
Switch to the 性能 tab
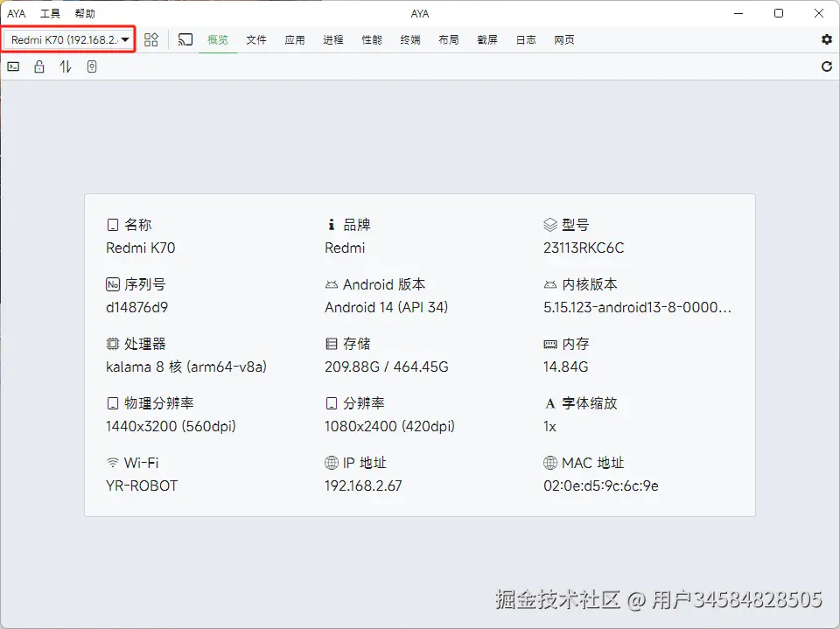click(372, 39)
